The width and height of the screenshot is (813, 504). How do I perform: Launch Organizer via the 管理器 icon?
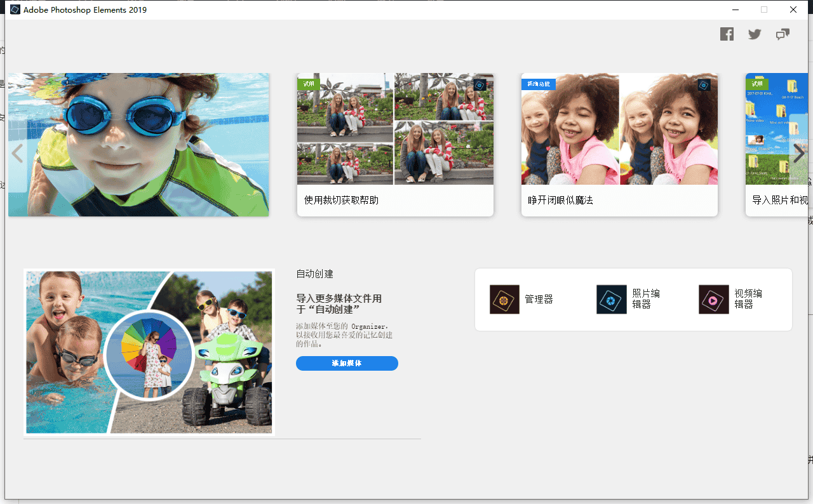504,299
